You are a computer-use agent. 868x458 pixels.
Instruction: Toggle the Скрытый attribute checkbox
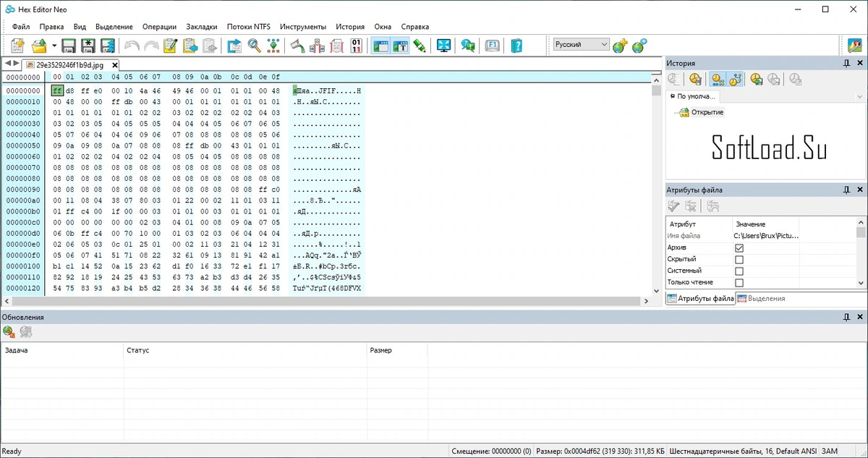coord(739,259)
